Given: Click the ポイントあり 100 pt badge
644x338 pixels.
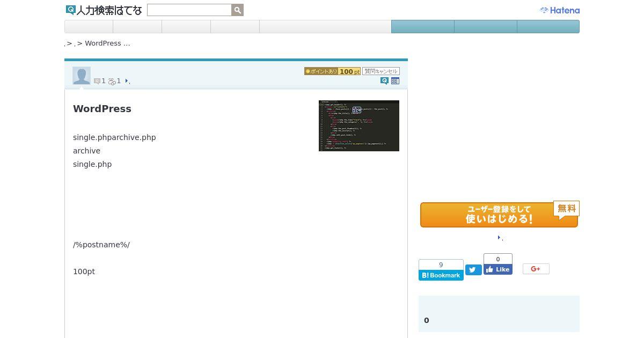Looking at the screenshot, I should point(332,71).
